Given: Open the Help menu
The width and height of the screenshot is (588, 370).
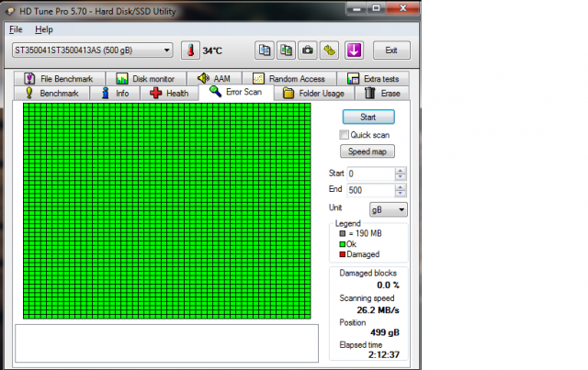Looking at the screenshot, I should 43,29.
